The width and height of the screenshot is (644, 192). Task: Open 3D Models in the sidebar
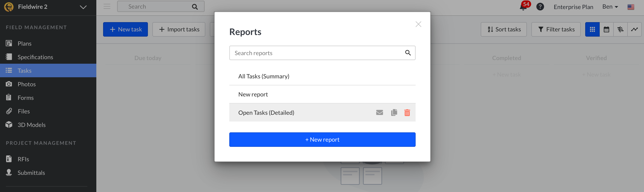tap(48, 125)
